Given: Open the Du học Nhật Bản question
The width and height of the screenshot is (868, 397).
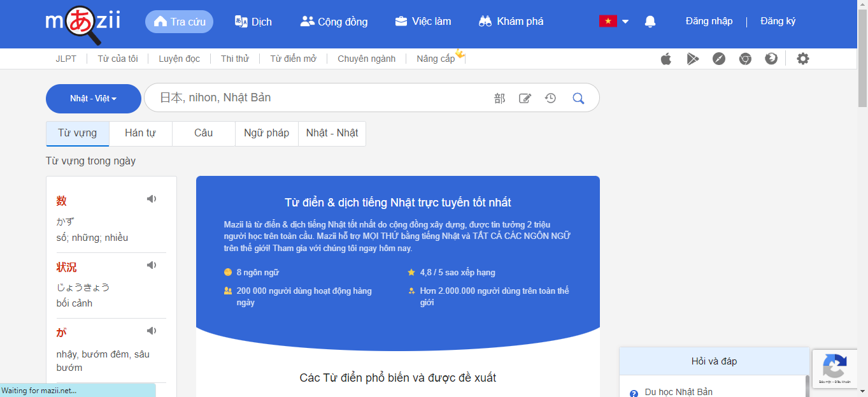Looking at the screenshot, I should 679,392.
